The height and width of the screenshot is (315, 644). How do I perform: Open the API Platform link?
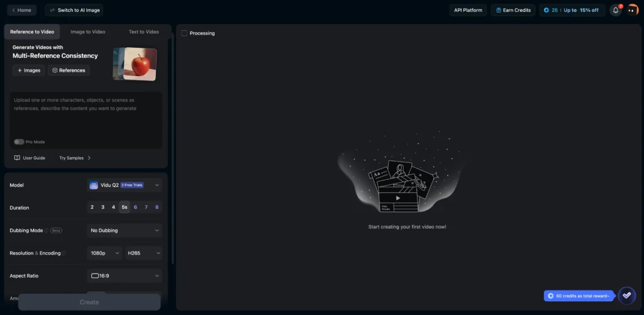468,10
